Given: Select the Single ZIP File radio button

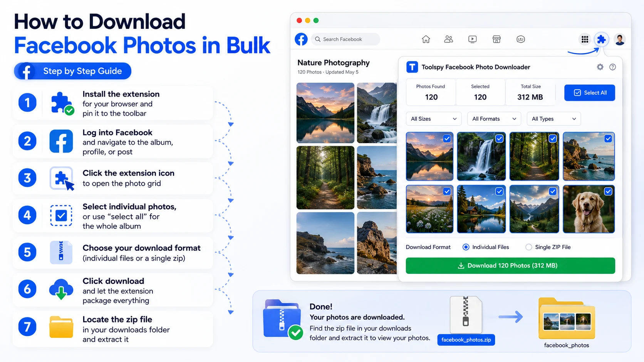Looking at the screenshot, I should coord(528,247).
